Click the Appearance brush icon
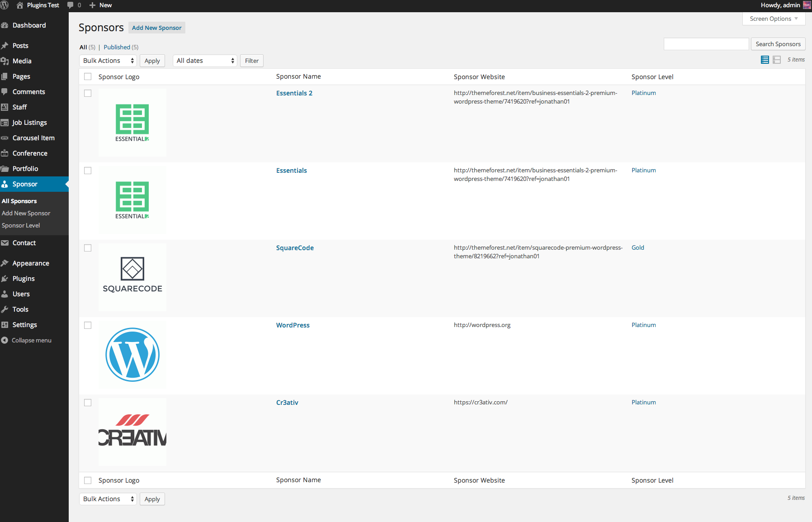 point(5,263)
